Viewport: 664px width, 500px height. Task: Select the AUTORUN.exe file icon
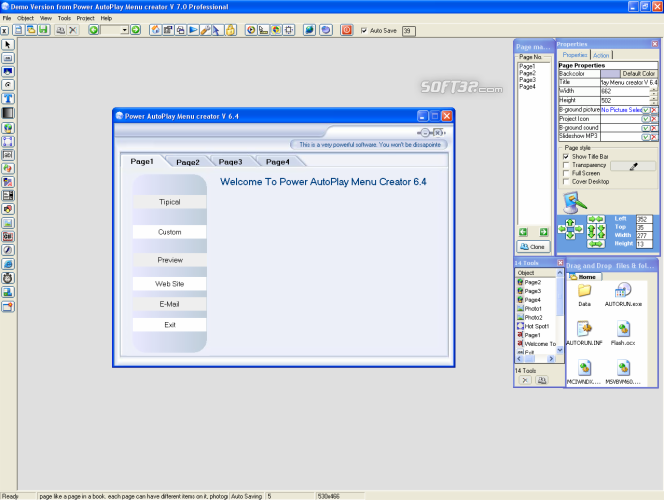tap(623, 295)
